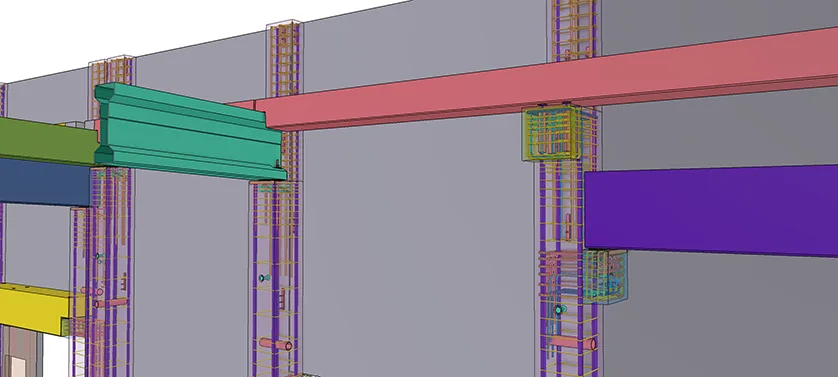Select rebar cage above pink beam in middle column
838x377 pixels.
284,58
